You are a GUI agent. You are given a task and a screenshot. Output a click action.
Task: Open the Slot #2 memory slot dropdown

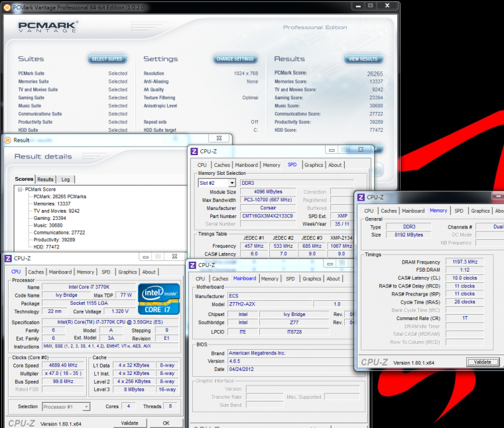click(231, 183)
